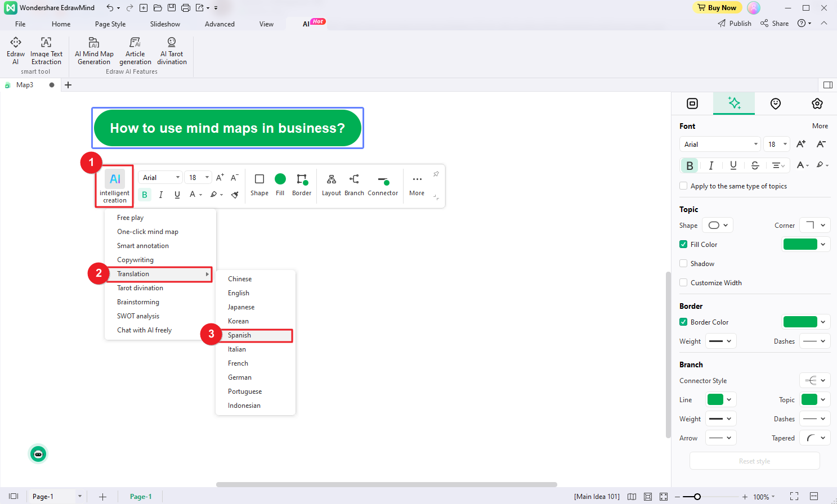
Task: Click Border icon in floating toolbar
Action: click(x=302, y=184)
